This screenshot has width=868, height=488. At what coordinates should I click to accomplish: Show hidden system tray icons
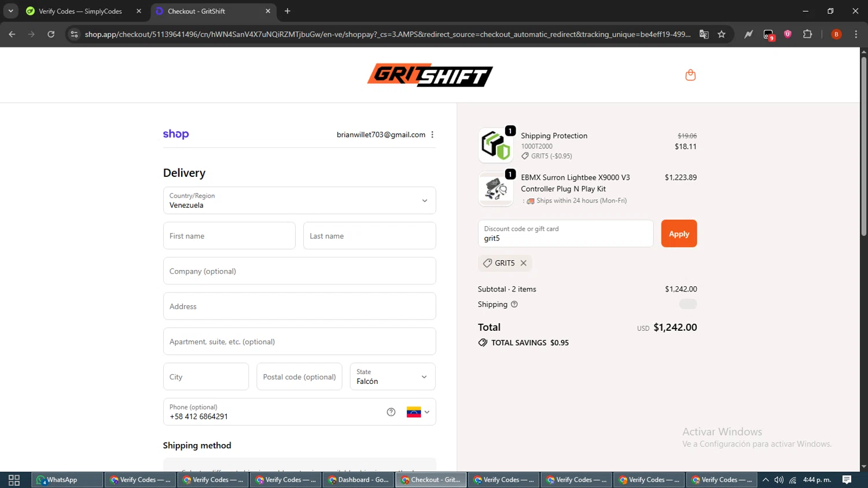(x=766, y=480)
